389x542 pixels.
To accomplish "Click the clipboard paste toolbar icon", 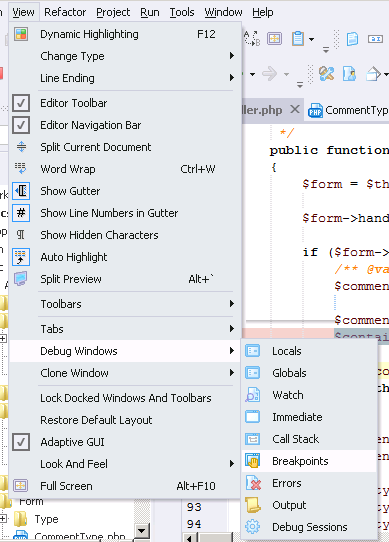I will (298, 38).
